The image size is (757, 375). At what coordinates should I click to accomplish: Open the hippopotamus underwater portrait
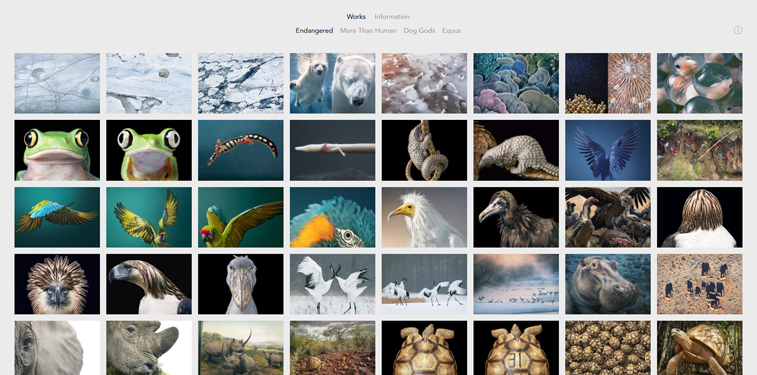608,284
